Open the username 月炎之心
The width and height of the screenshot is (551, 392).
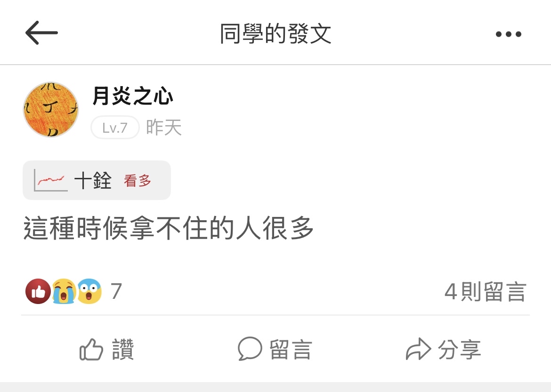133,96
